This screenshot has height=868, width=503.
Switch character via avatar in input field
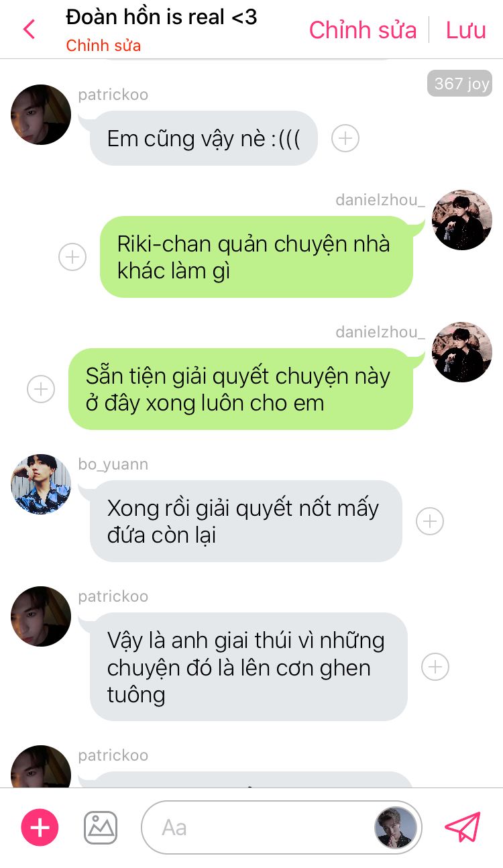pyautogui.click(x=396, y=828)
